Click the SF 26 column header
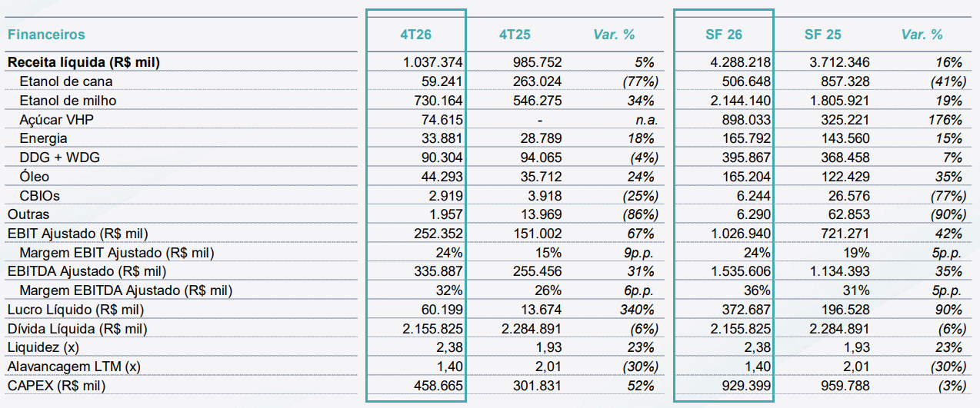This screenshot has width=980, height=408. (x=724, y=35)
